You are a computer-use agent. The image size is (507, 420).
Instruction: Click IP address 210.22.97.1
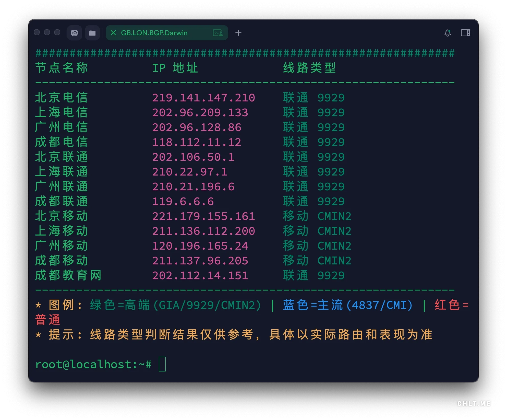(x=190, y=172)
